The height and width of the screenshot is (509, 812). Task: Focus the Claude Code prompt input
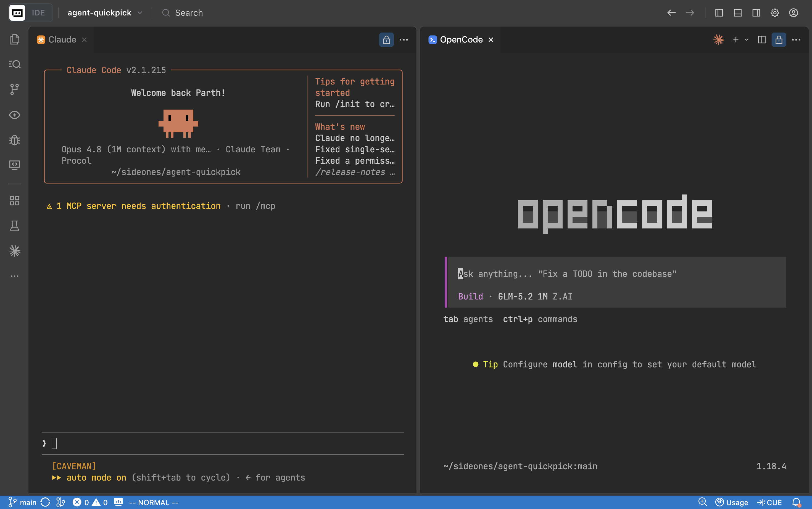(x=223, y=443)
